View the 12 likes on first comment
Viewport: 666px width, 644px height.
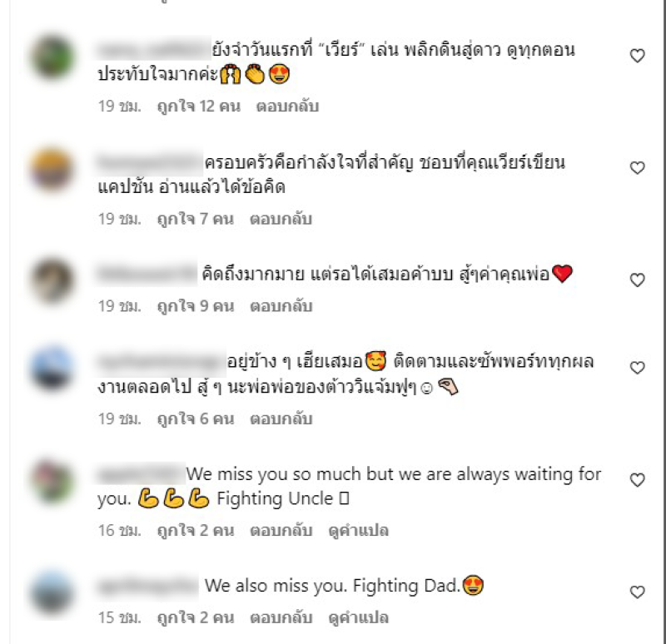[x=199, y=107]
